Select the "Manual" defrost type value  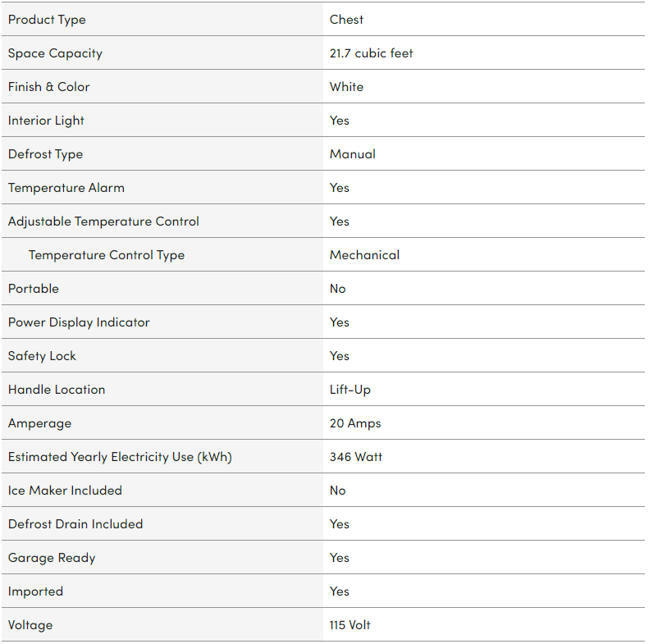353,154
